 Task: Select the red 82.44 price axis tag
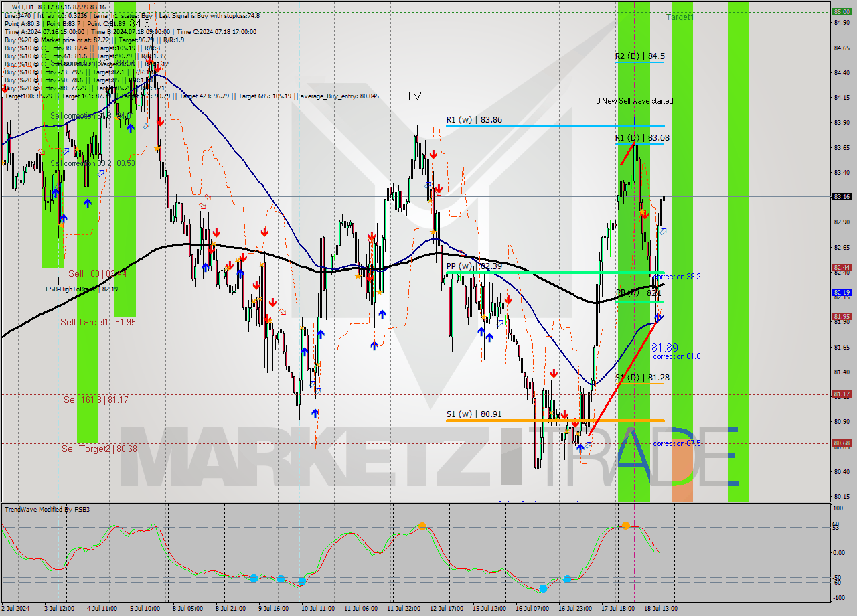tap(842, 267)
